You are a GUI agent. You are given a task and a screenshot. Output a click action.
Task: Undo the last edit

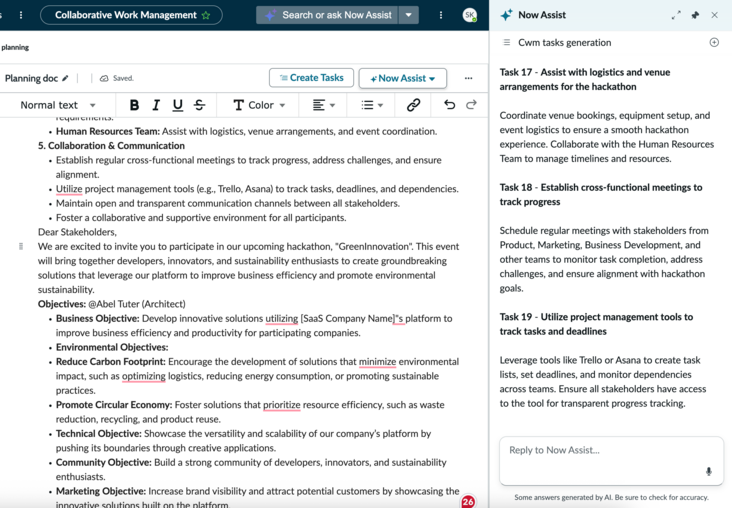pos(450,105)
